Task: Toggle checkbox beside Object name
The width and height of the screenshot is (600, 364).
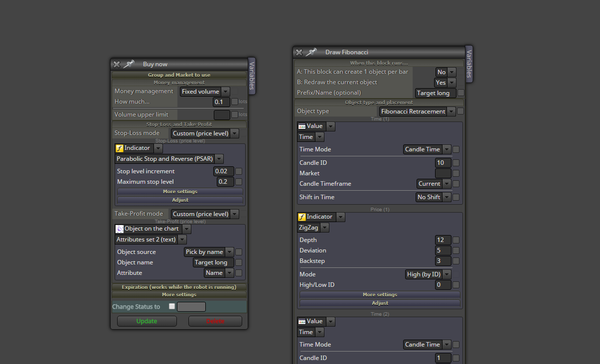Action: pos(239,262)
